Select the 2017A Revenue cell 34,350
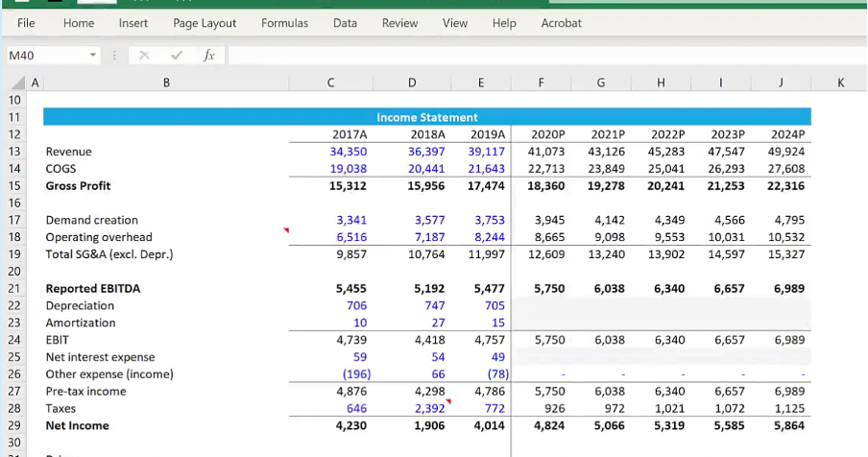This screenshot has width=868, height=457. [x=348, y=152]
